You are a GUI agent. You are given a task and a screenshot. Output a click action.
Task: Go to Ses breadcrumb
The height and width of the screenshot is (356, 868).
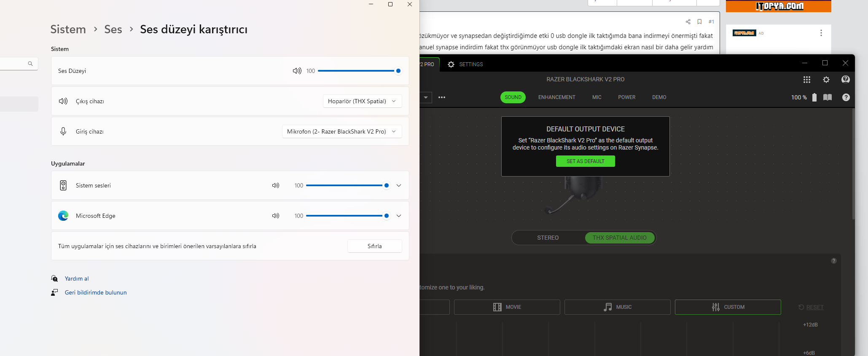click(x=113, y=29)
